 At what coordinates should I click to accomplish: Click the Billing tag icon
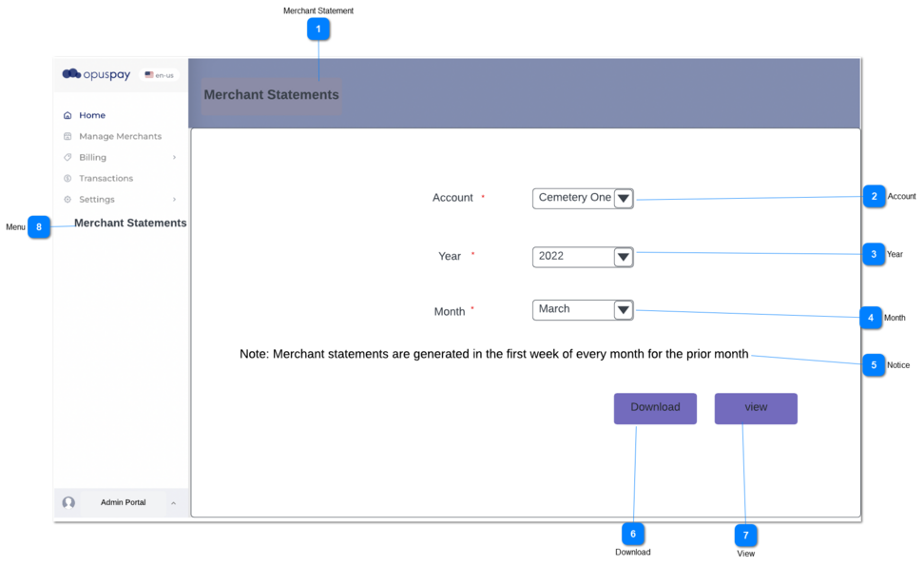(68, 157)
